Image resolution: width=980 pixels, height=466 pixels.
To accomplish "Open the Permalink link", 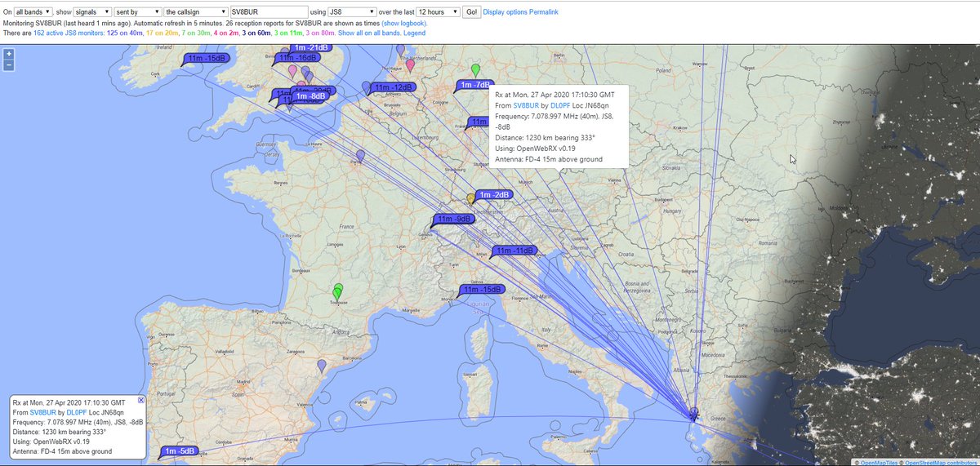I will (544, 13).
